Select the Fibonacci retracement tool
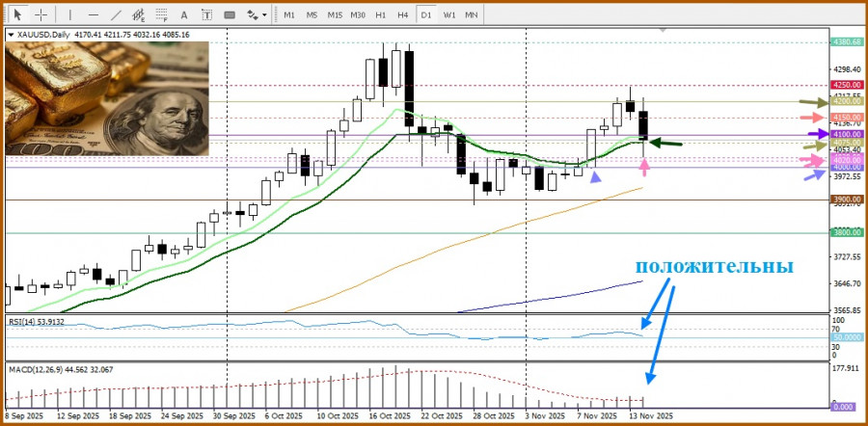The width and height of the screenshot is (868, 426). pyautogui.click(x=163, y=14)
